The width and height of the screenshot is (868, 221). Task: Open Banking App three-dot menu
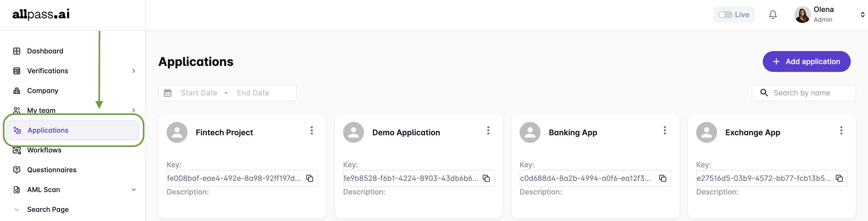coord(665,131)
